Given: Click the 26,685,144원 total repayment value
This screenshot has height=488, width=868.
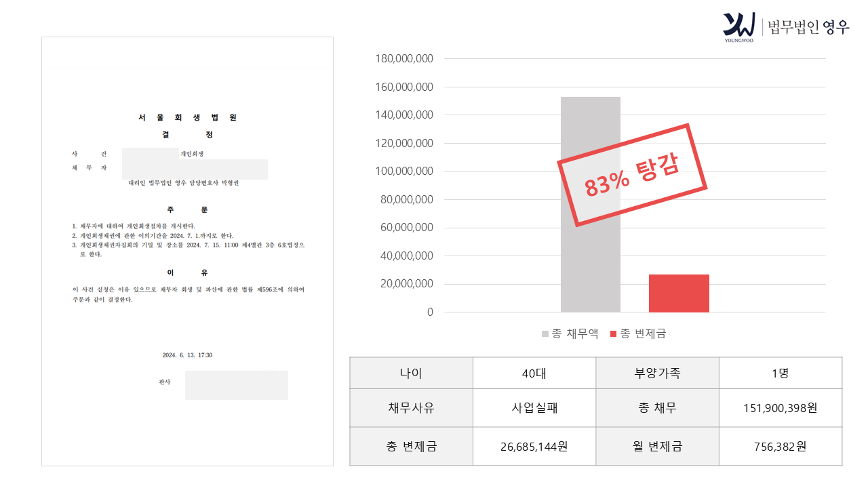Looking at the screenshot, I should [534, 447].
